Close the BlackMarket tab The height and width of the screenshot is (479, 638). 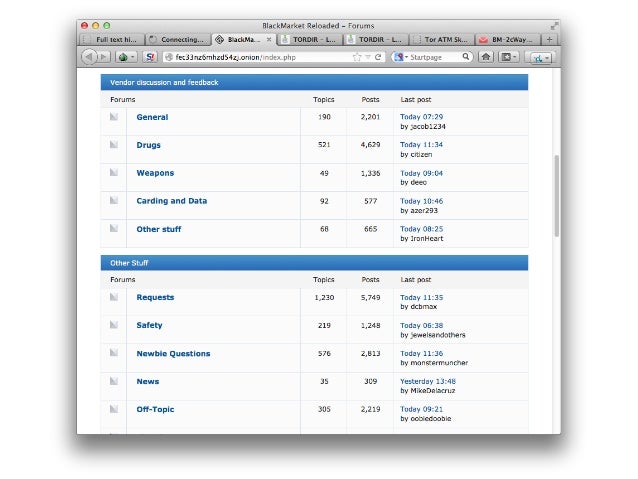click(269, 39)
